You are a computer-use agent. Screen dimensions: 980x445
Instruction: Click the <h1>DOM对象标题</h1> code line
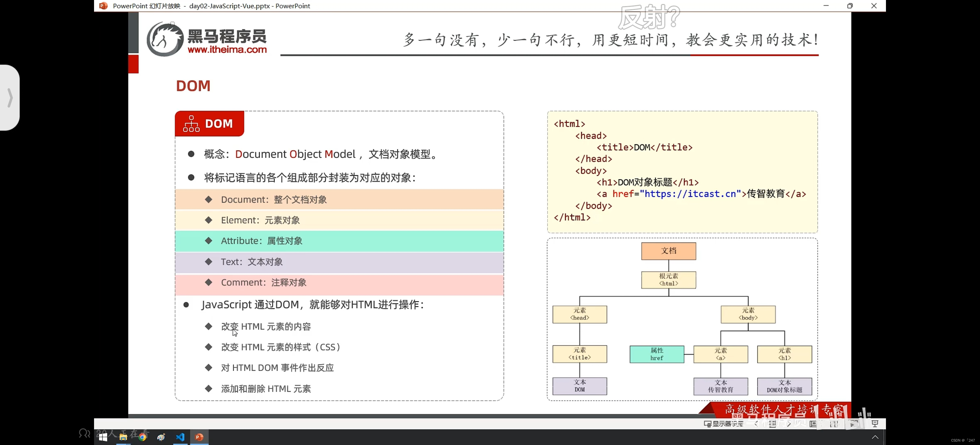point(647,182)
